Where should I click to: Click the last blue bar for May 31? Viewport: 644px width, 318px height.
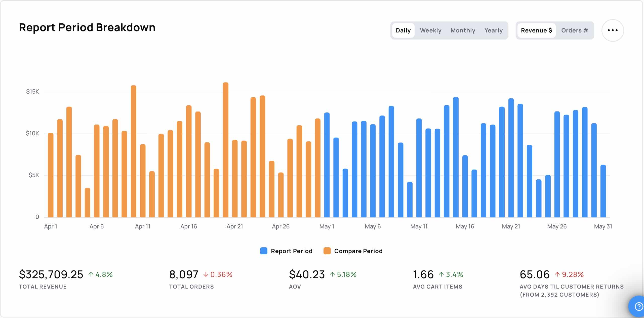[x=603, y=191]
